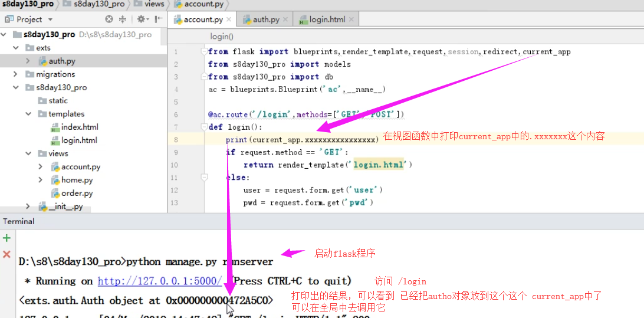This screenshot has width=644, height=318.
Task: Click the Terminal panel title
Action: click(18, 221)
